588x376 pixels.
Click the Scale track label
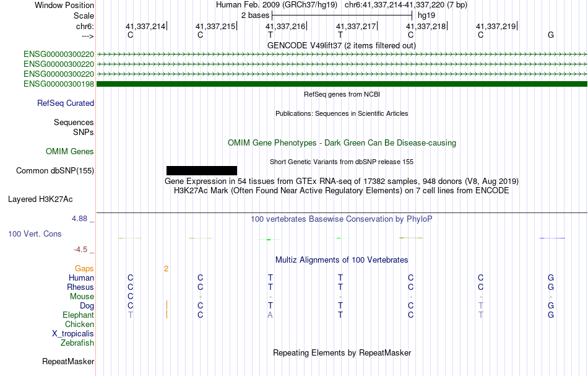(84, 15)
